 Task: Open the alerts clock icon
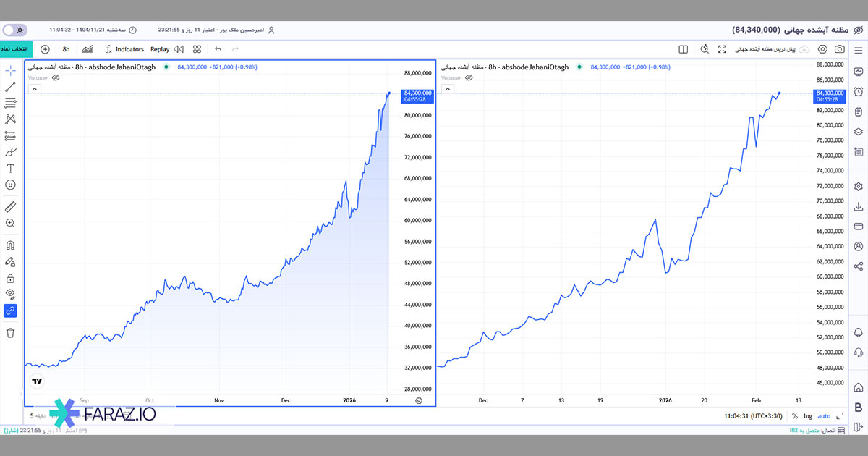pyautogui.click(x=858, y=91)
